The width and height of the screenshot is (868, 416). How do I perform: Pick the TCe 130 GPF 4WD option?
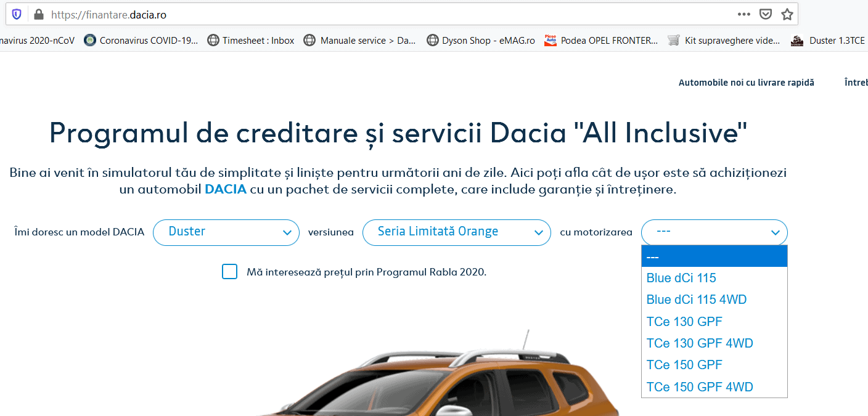pos(699,343)
